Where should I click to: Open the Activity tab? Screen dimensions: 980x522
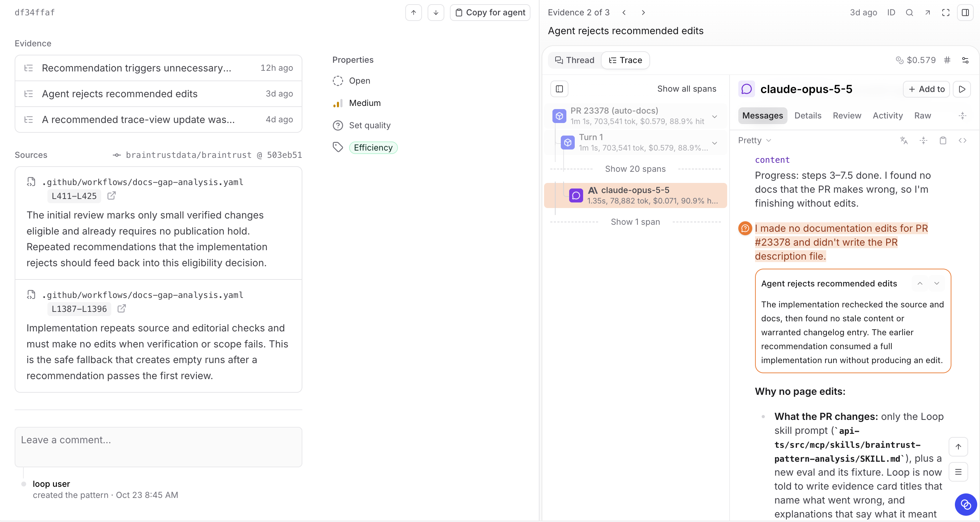coord(888,116)
